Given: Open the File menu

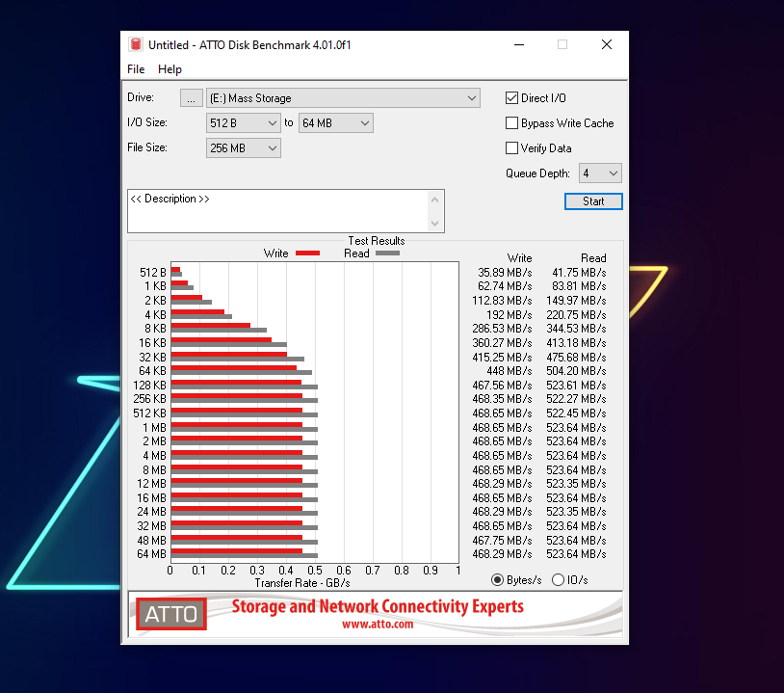Looking at the screenshot, I should coord(136,69).
